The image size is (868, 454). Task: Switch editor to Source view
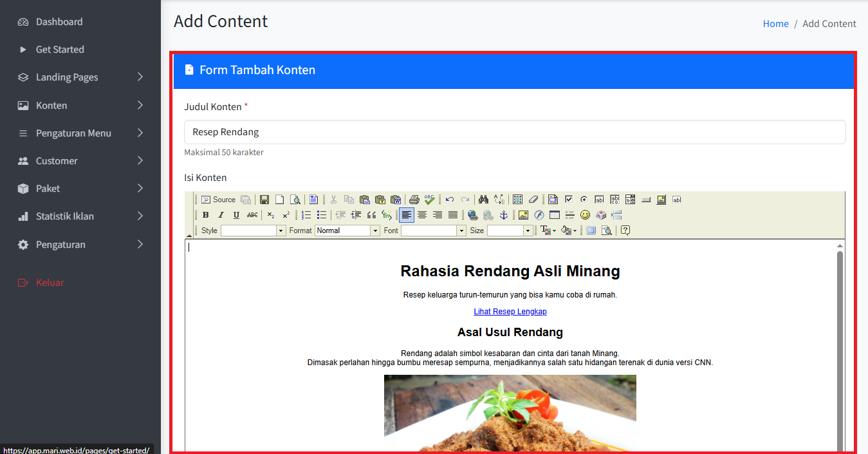point(218,200)
